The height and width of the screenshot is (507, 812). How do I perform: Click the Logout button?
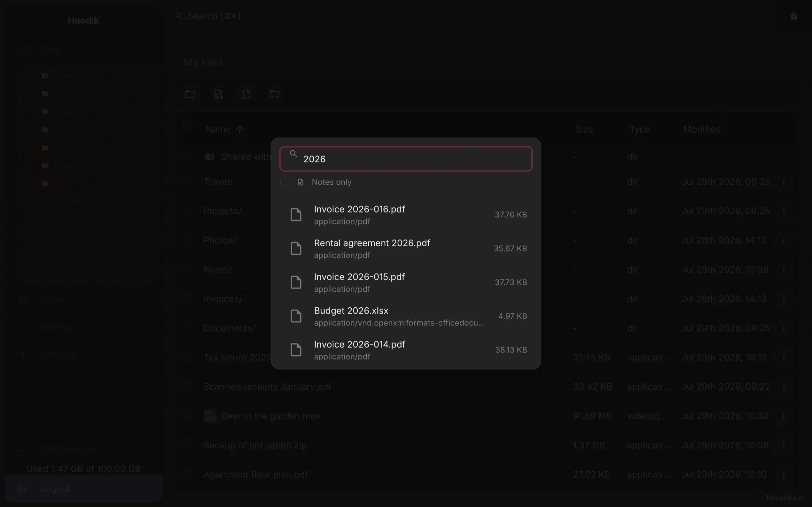coord(83,488)
